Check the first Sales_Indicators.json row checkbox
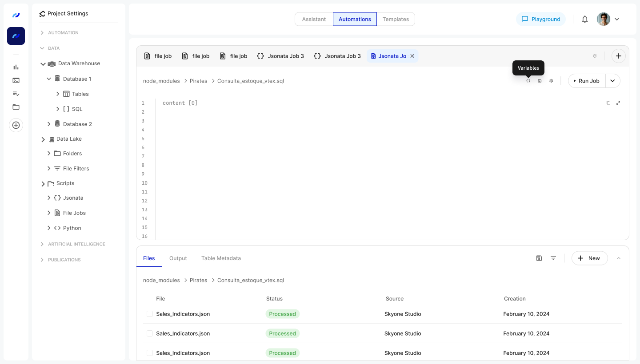This screenshot has width=640, height=364. coord(150,314)
